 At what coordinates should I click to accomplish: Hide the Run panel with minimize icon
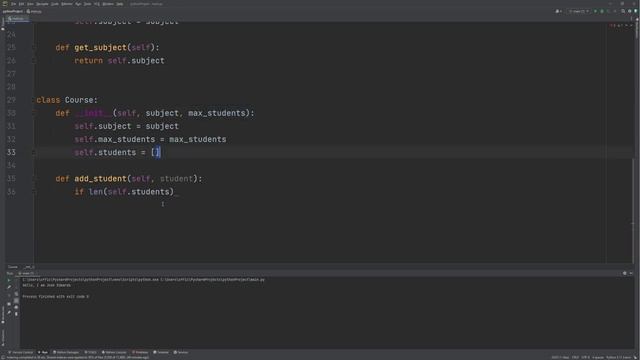(631, 273)
